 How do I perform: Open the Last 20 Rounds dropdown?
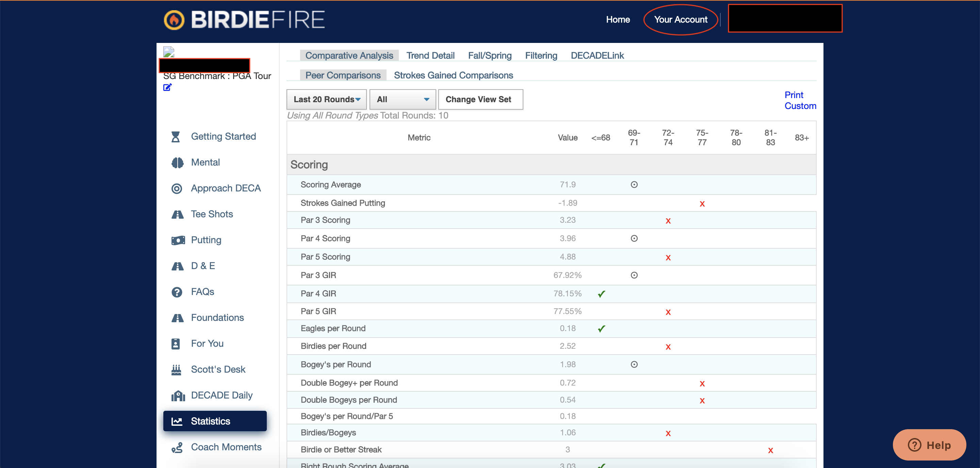pyautogui.click(x=326, y=99)
